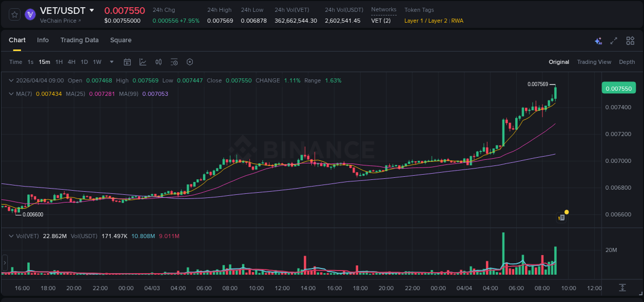
Task: Open more timeframe options arrow
Action: [x=111, y=62]
